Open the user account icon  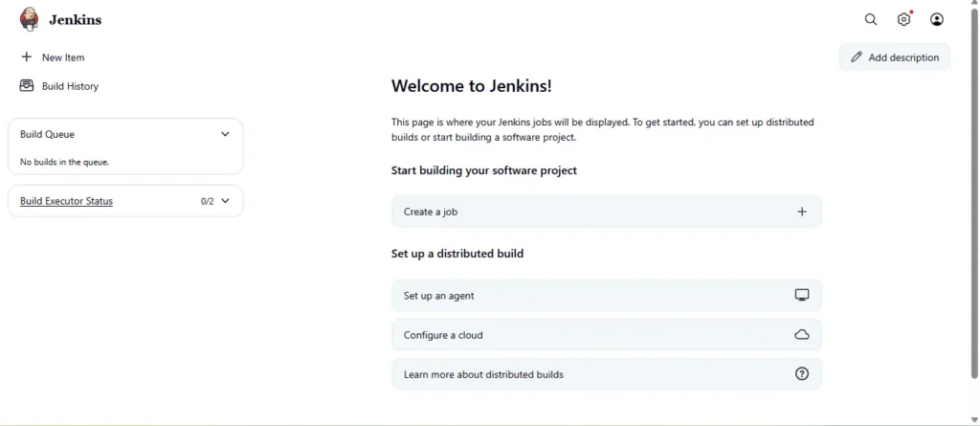937,19
